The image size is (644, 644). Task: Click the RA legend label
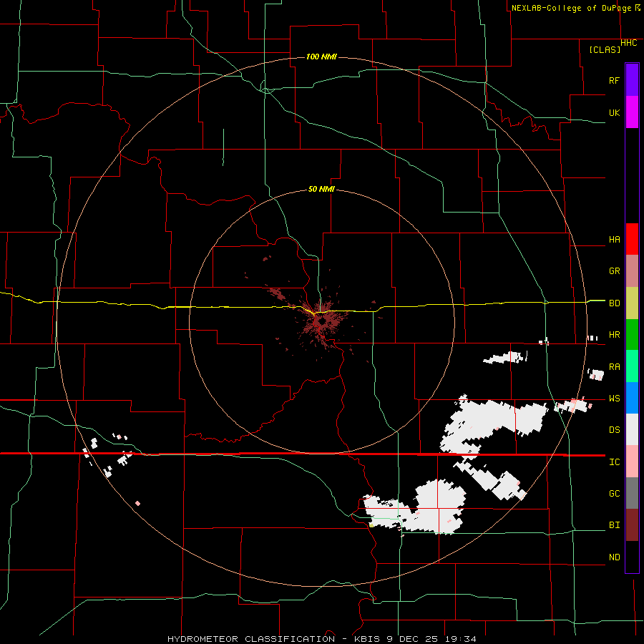point(614,367)
